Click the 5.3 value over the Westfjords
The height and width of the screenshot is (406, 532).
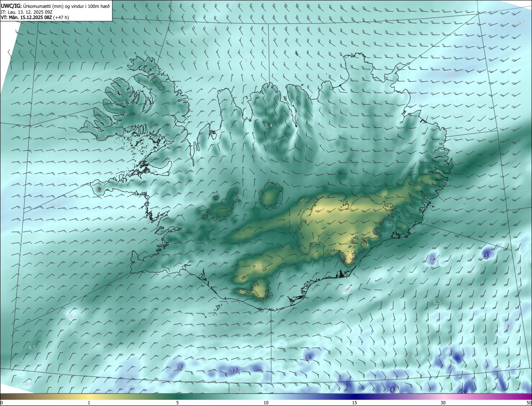point(127,103)
